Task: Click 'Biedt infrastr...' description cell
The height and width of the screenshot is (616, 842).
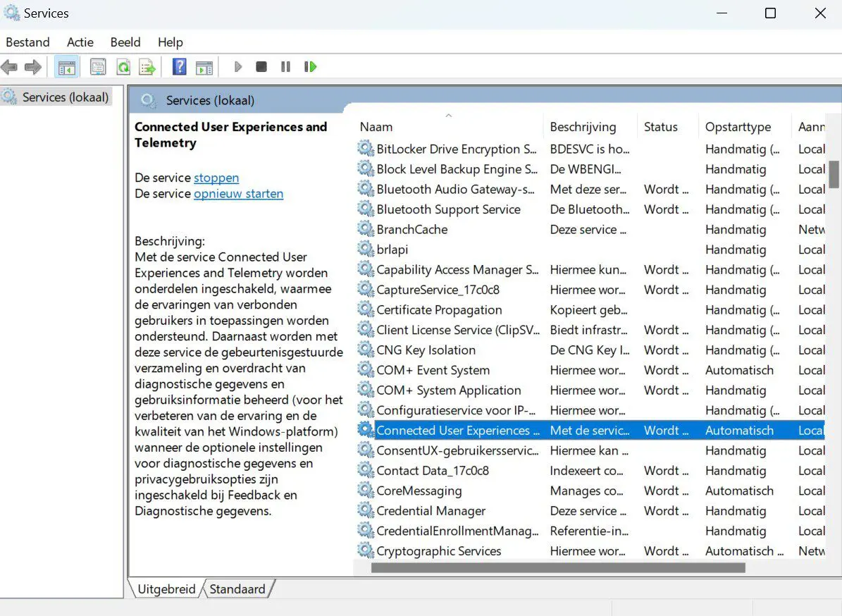Action: click(588, 330)
